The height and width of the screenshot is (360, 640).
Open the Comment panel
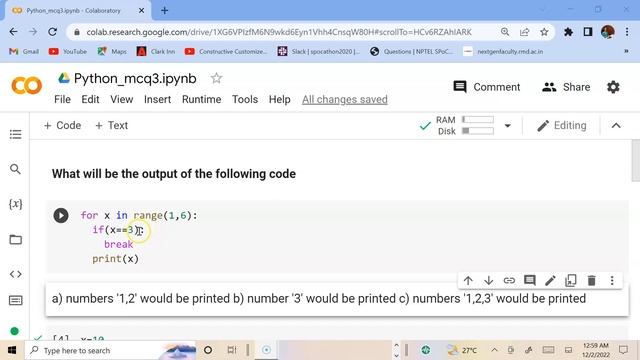[487, 87]
